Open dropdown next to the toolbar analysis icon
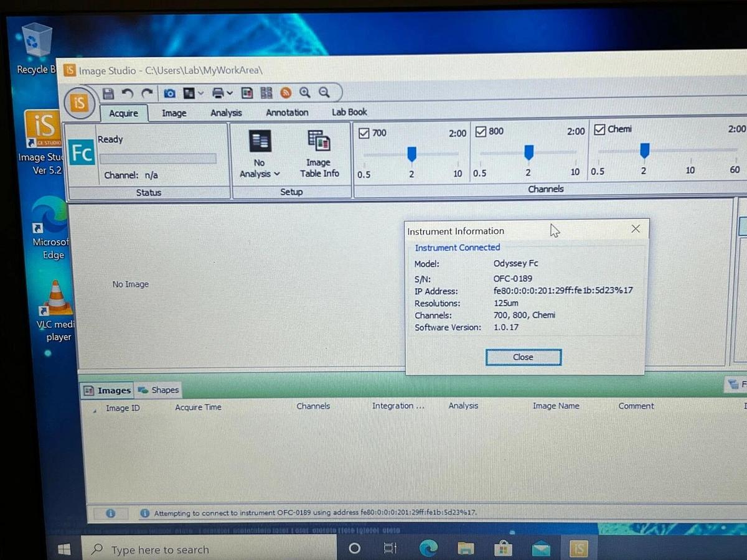747x560 pixels. pos(200,93)
